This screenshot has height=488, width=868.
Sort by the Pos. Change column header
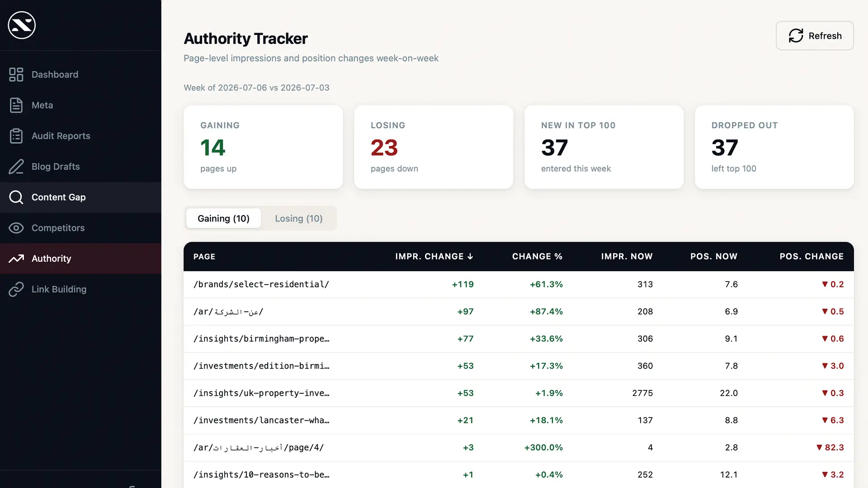coord(811,257)
